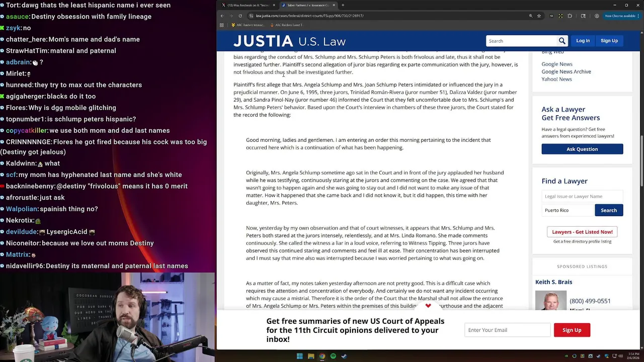This screenshot has height=362, width=644.
Task: Focus Legal Issue or Lawyer Name field
Action: tap(582, 196)
